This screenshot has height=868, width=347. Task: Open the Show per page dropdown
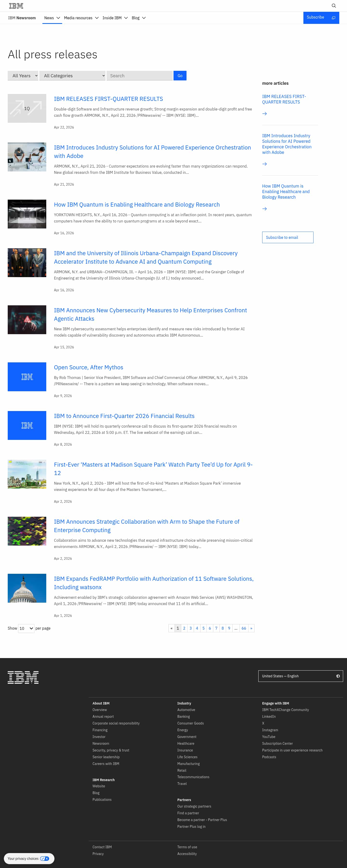point(26,628)
